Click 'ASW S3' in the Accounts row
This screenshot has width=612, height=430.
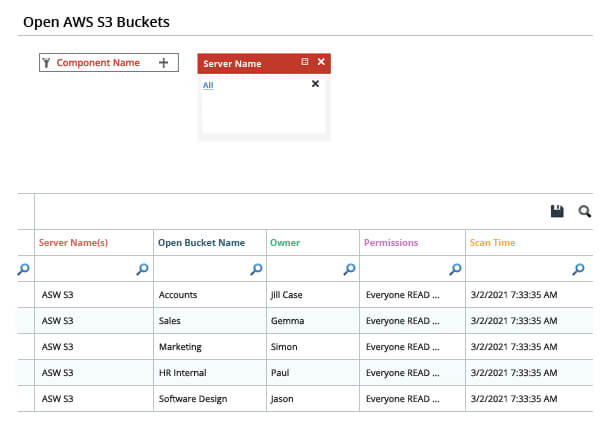(57, 295)
